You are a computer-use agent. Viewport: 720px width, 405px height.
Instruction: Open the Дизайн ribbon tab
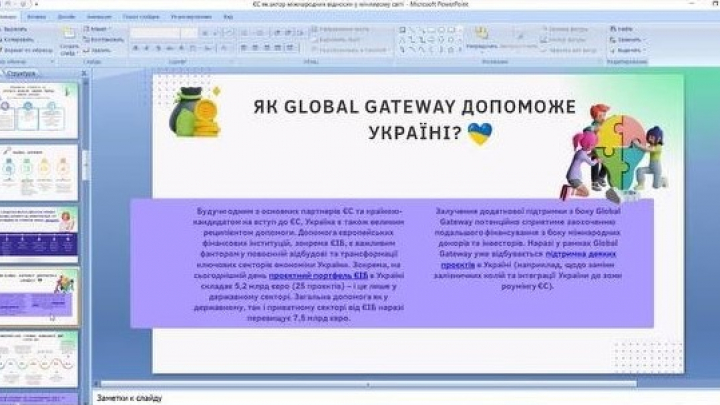point(67,17)
